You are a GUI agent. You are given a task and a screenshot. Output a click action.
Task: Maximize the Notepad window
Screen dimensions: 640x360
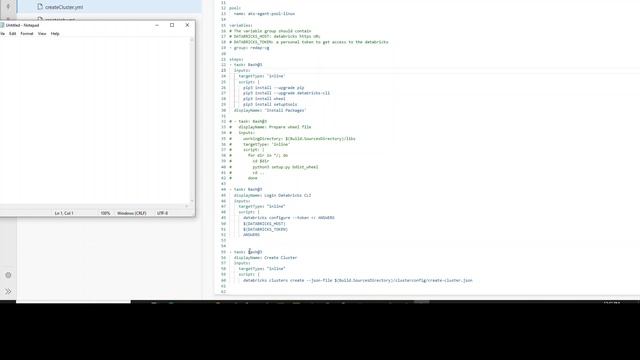(172, 25)
